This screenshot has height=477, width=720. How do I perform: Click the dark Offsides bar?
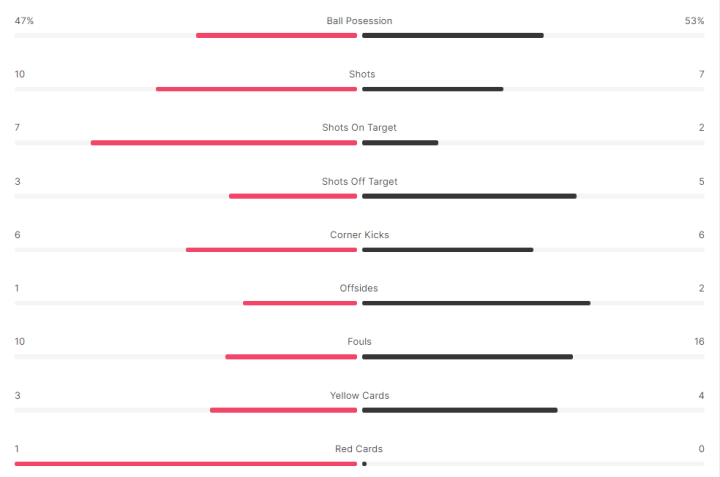(476, 303)
